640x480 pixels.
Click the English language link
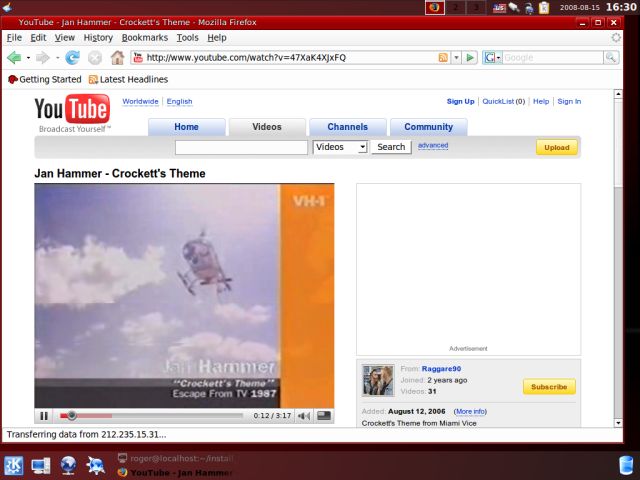pos(179,101)
